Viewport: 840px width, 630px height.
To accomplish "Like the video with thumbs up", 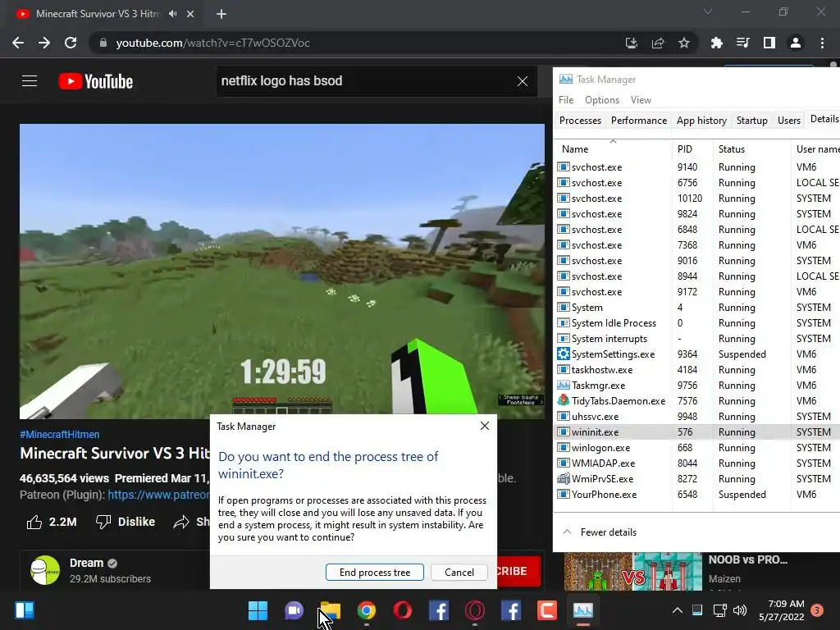I will point(52,522).
